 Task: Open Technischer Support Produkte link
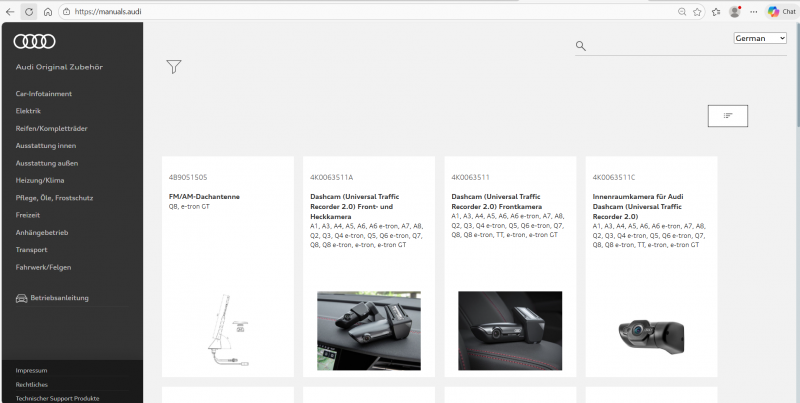coord(57,398)
